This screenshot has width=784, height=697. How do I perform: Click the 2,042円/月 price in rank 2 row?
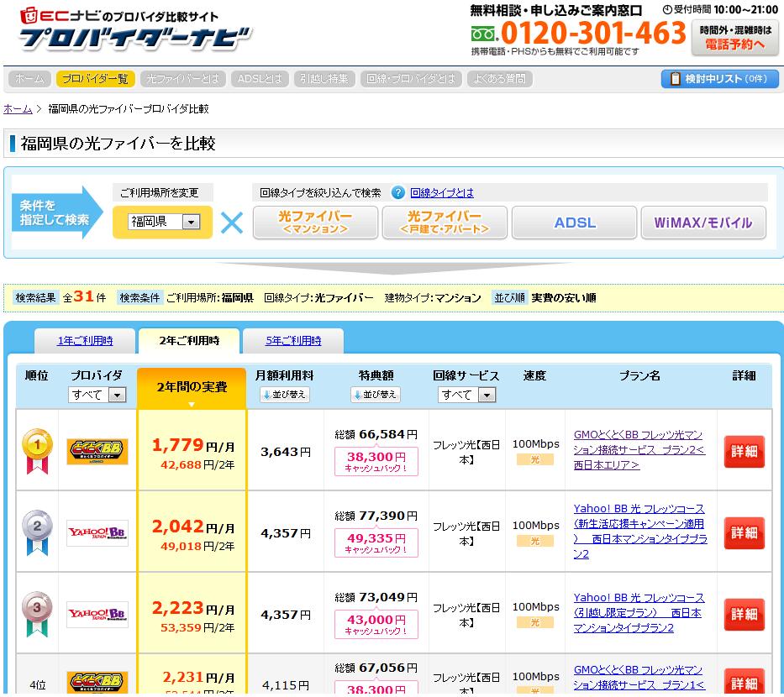(193, 527)
